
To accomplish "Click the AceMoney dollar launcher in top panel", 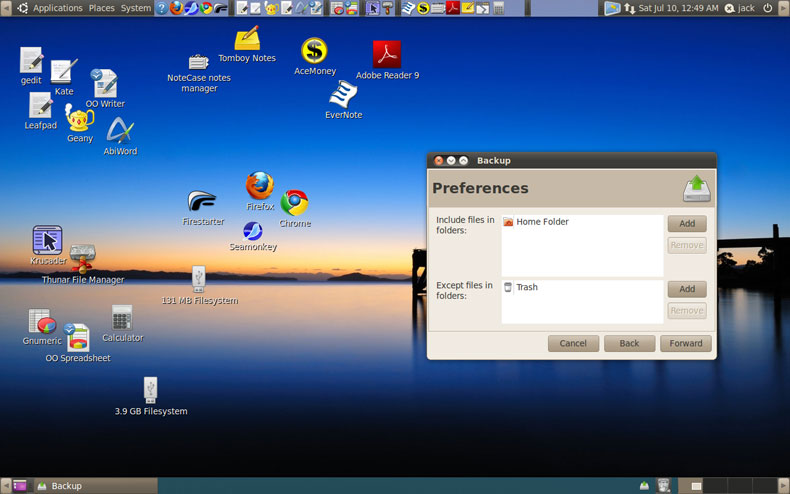I will coord(423,8).
